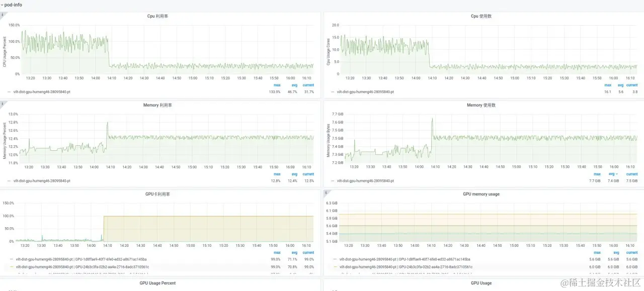Click the 16:00 time tick on GPU memory usage axis
Screen dimensions: 644x291
(614, 245)
